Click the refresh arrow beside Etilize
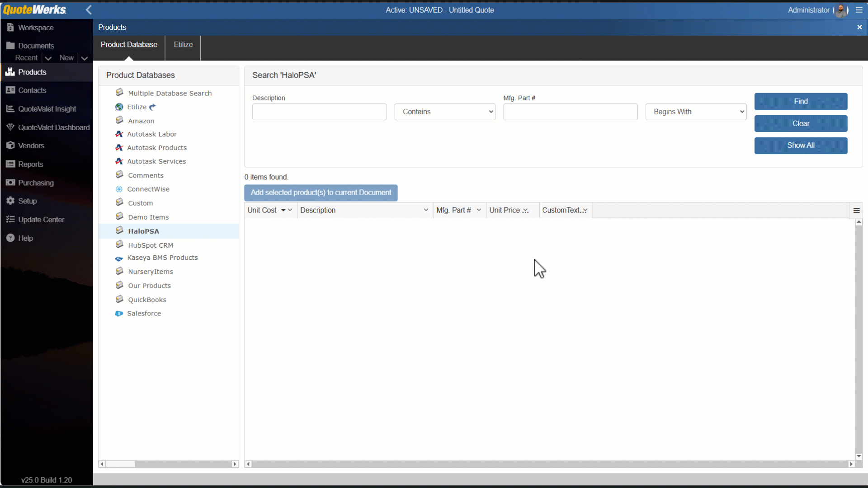The height and width of the screenshot is (488, 868). click(x=153, y=107)
